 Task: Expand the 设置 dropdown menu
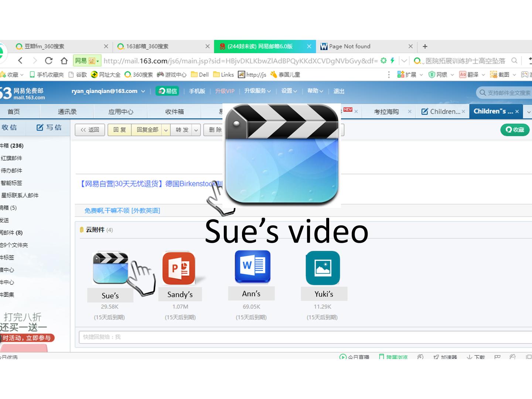(295, 91)
